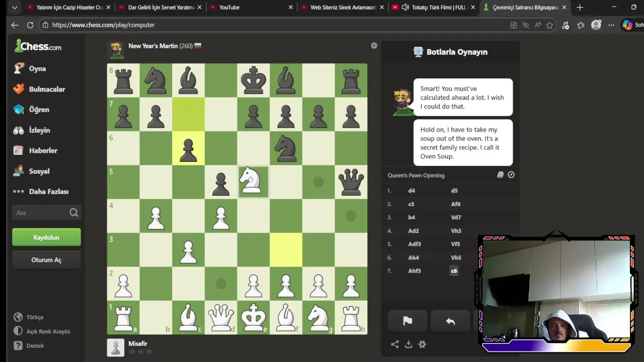Jump to move Vh5 in the move list

pyautogui.click(x=456, y=258)
